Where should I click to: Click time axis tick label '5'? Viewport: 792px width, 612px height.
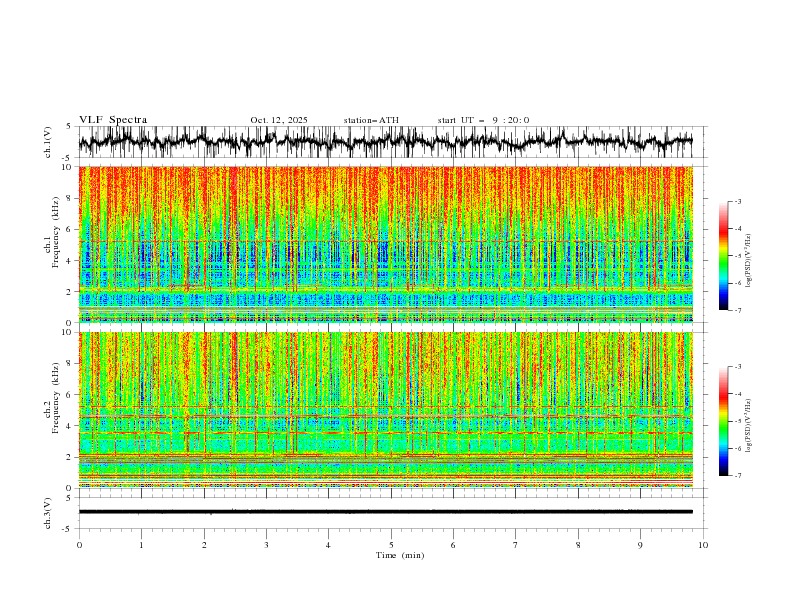pyautogui.click(x=391, y=545)
